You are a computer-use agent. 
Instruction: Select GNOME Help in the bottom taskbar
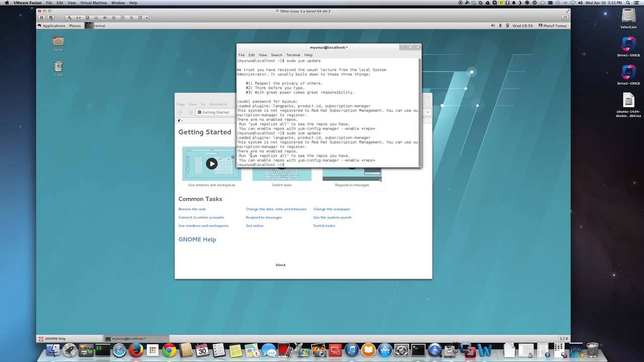pos(55,338)
